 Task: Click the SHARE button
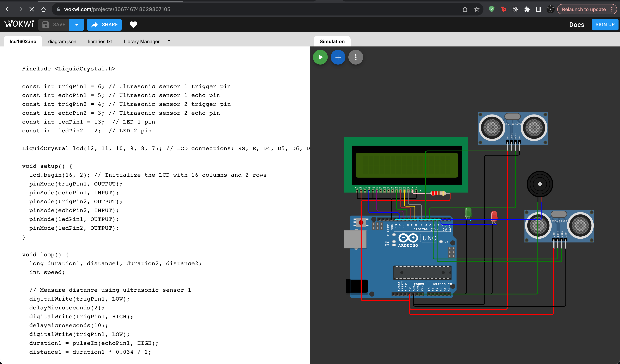[x=104, y=25]
